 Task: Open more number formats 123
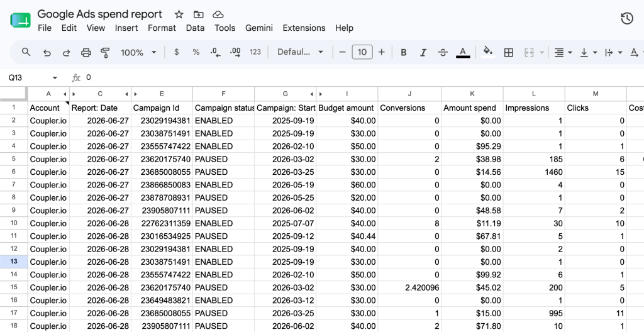click(255, 52)
